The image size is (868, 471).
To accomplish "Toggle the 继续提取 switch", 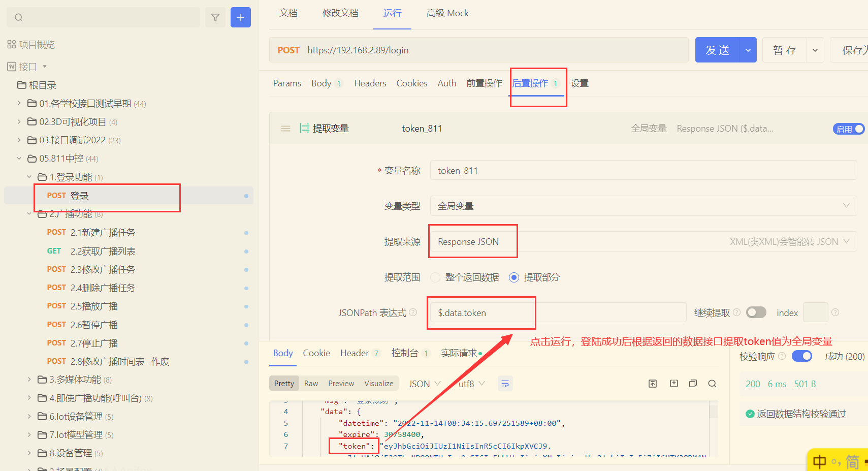I will click(x=756, y=312).
